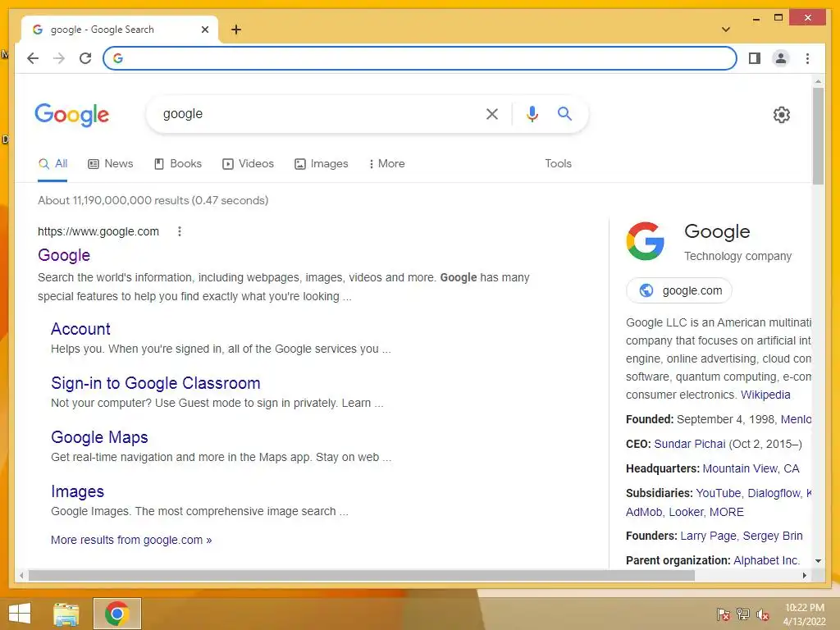Switch to the Images tab

pyautogui.click(x=321, y=164)
